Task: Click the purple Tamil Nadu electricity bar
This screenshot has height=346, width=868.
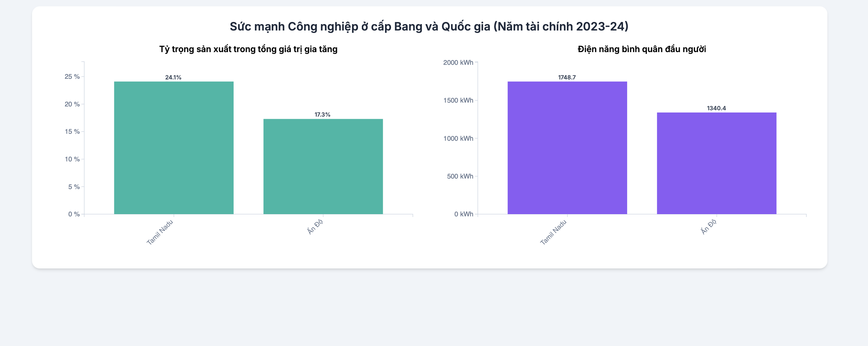Action: click(x=567, y=148)
